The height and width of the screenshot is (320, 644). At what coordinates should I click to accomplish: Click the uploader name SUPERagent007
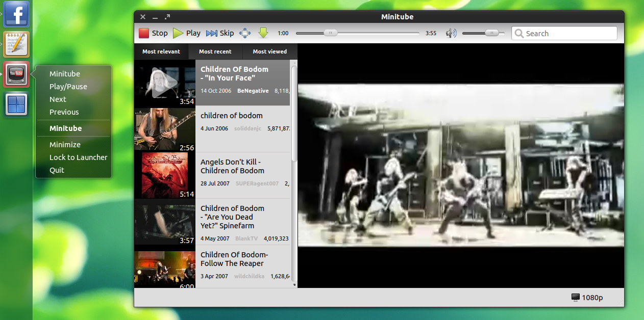(x=258, y=183)
